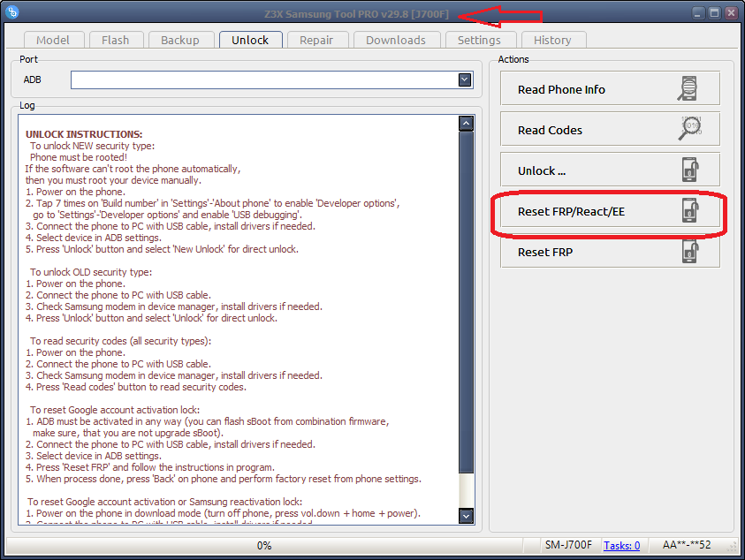Viewport: 745px width, 560px height.
Task: Select the Unlock tab
Action: [250, 40]
